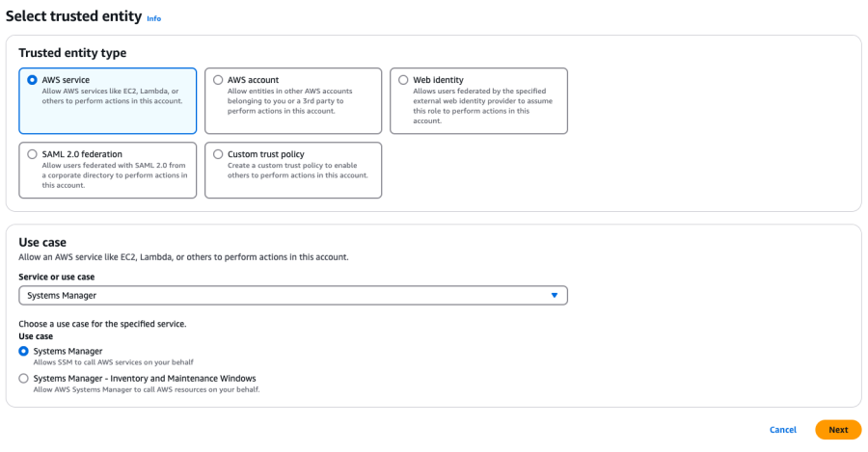868x452 pixels.
Task: Click the blue dropdown arrow for Systems Manager
Action: point(554,295)
